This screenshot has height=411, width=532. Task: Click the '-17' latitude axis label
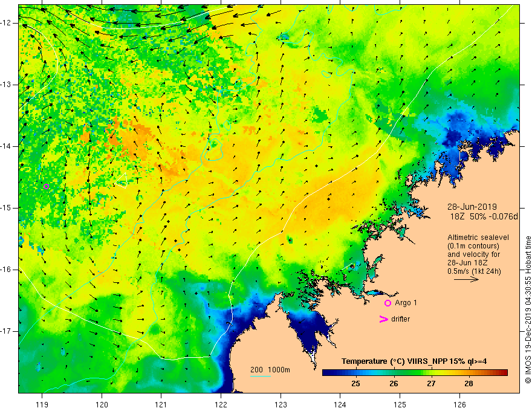6,331
